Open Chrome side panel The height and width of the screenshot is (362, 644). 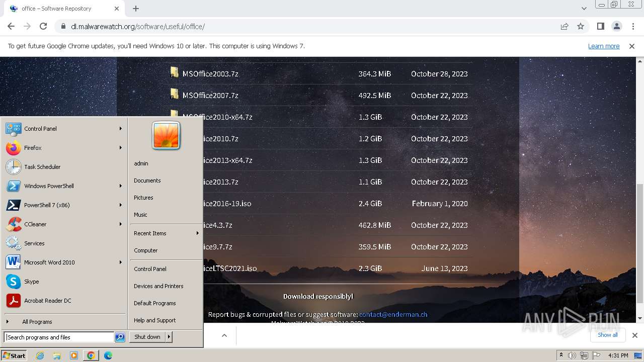pyautogui.click(x=600, y=26)
